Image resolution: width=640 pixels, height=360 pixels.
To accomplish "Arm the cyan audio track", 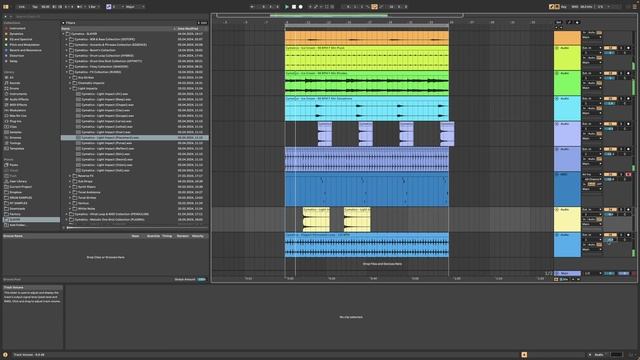I will tap(629, 99).
